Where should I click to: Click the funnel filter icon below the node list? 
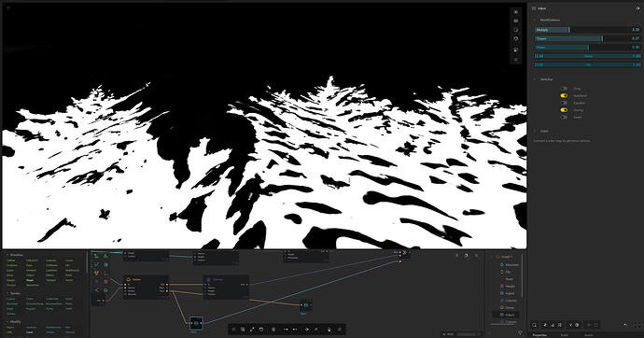click(x=520, y=333)
